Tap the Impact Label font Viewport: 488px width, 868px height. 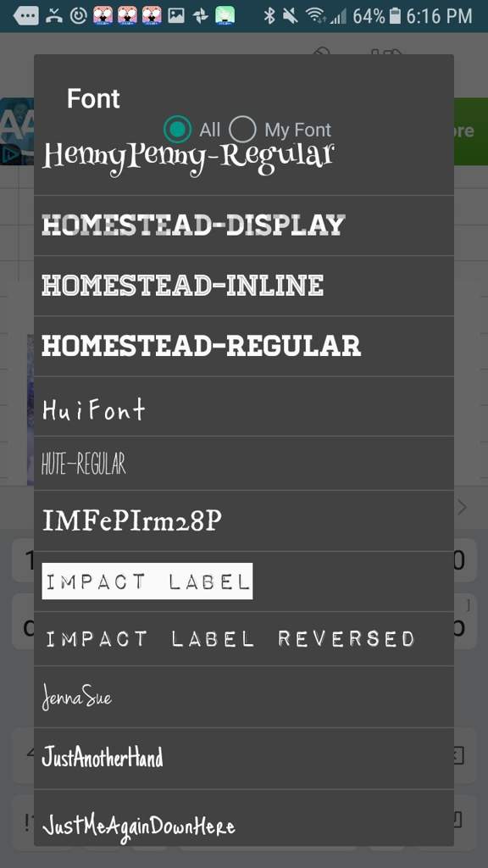(244, 581)
